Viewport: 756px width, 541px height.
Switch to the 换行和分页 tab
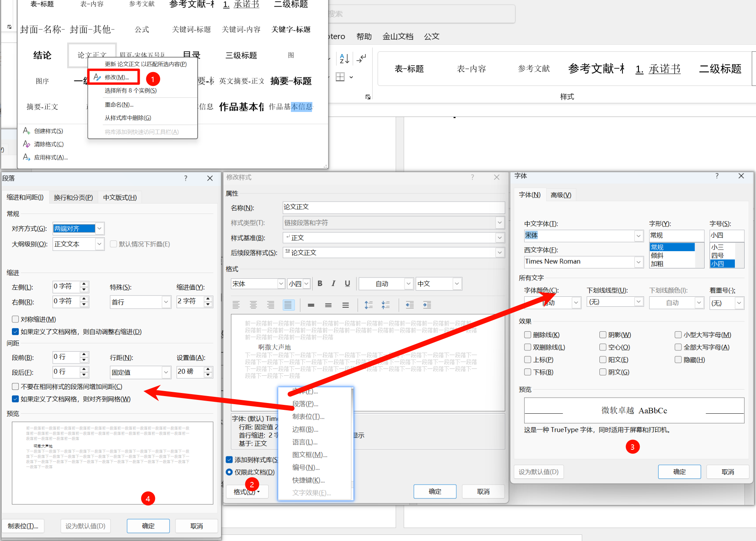73,197
